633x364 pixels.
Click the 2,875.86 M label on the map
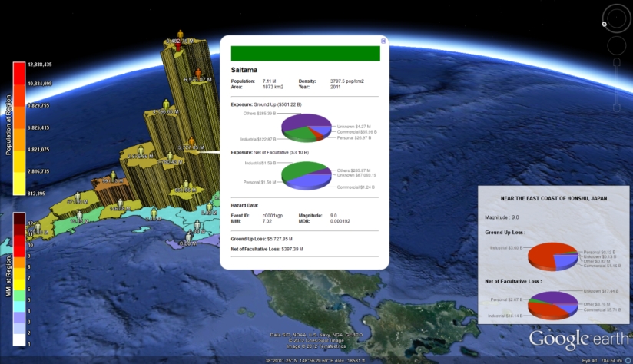coord(140,157)
